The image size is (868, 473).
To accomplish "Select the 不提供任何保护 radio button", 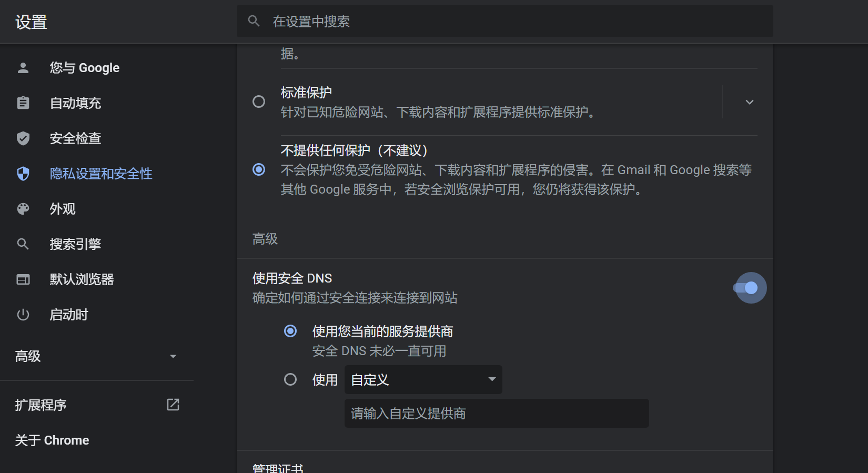I will click(259, 169).
